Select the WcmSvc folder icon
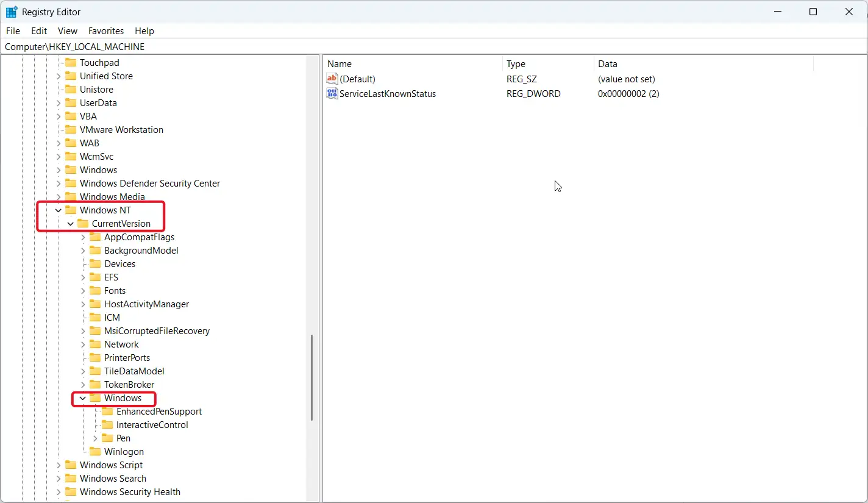The width and height of the screenshot is (868, 503). click(71, 157)
